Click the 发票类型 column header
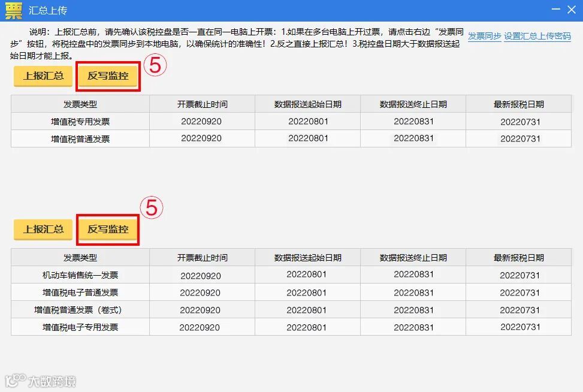583x392 pixels. pyautogui.click(x=80, y=103)
